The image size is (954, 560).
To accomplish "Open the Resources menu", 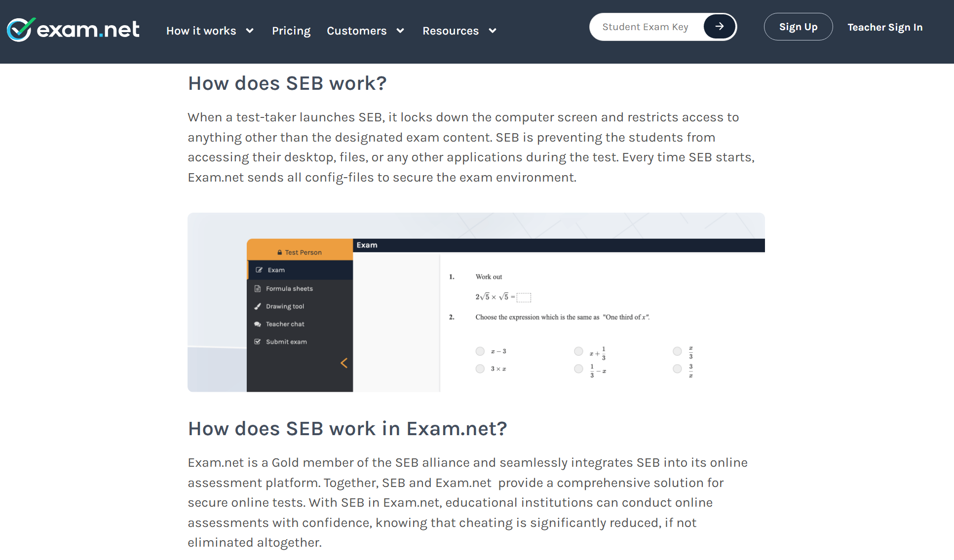I will coord(451,31).
